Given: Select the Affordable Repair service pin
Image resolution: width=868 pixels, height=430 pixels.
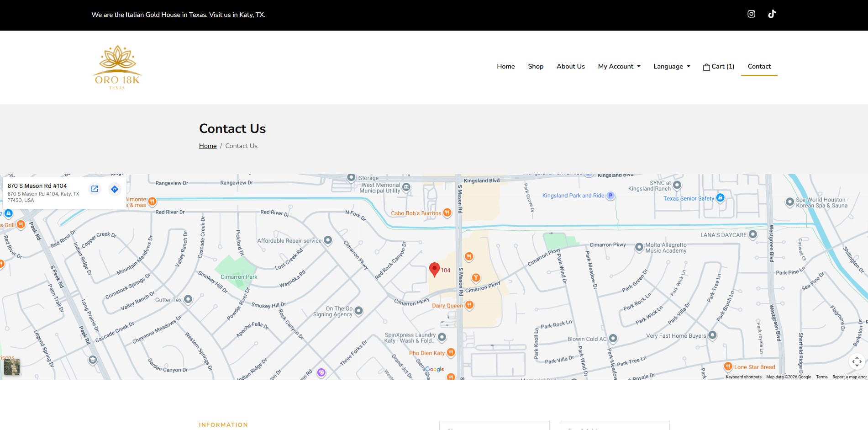Looking at the screenshot, I should [328, 240].
